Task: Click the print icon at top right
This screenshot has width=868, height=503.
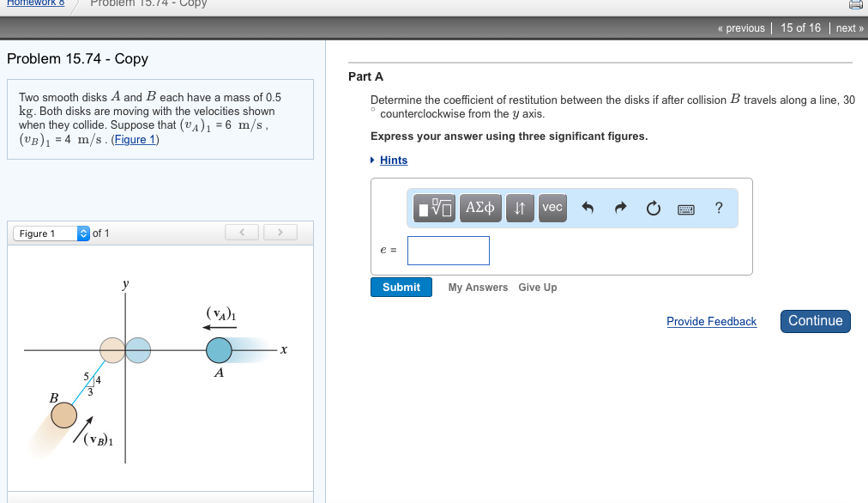Action: (854, 5)
